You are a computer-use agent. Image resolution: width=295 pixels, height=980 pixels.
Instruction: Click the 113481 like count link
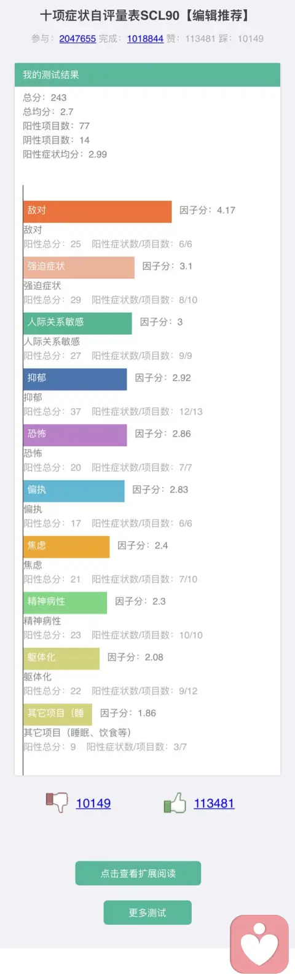pos(214,803)
